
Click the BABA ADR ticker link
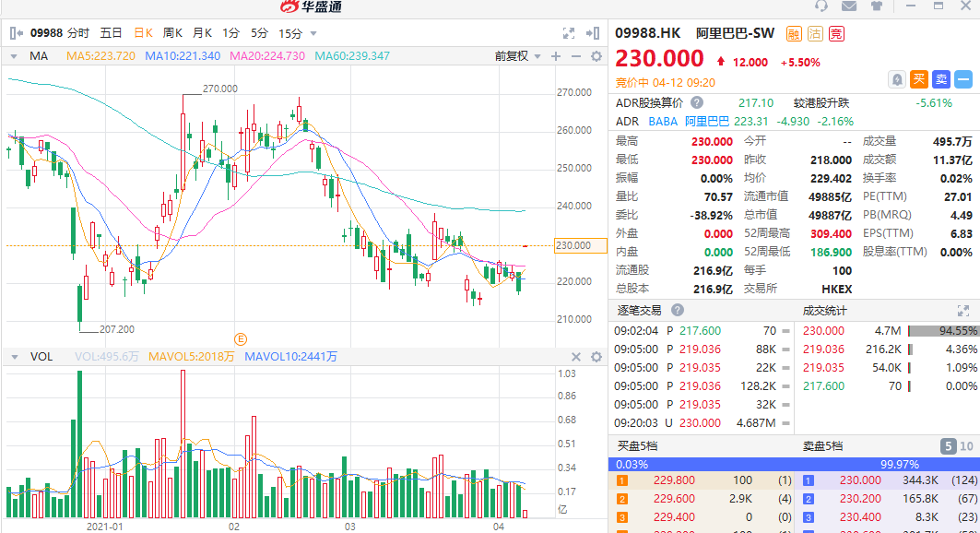click(x=663, y=121)
